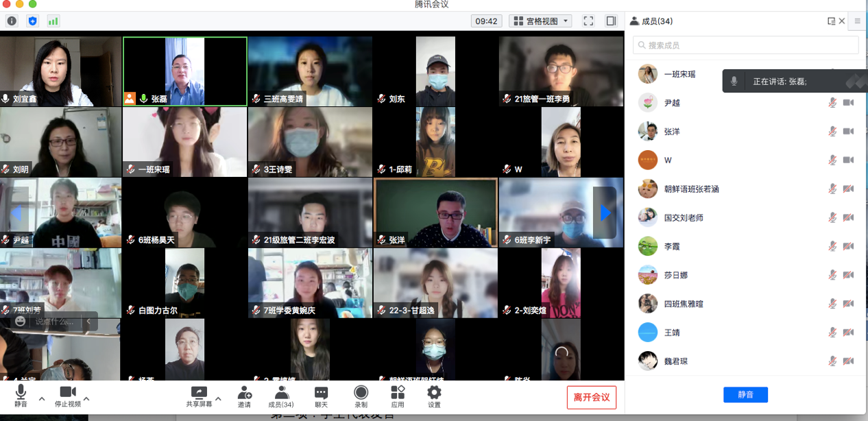The height and width of the screenshot is (421, 868).
Task: Toggle the 静音 microphone in the bottom toolbar
Action: coord(21,396)
